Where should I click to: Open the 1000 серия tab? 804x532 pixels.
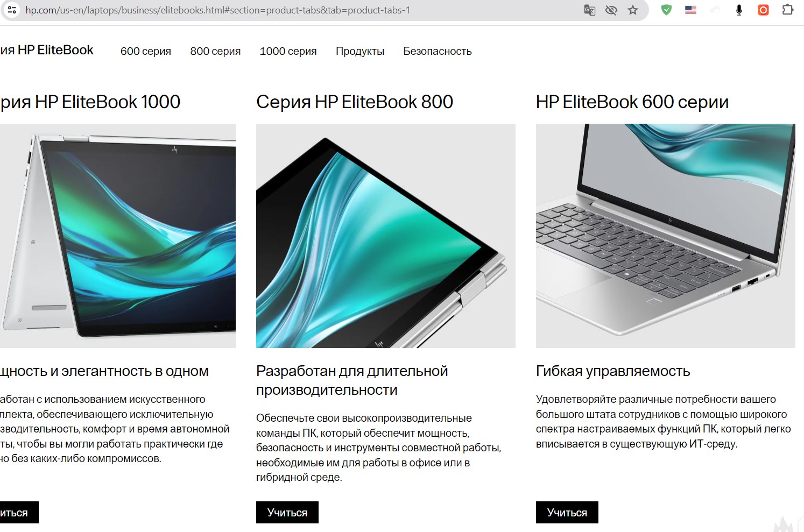coord(288,51)
